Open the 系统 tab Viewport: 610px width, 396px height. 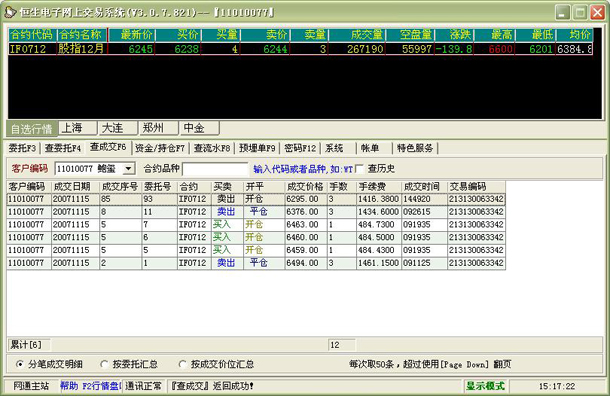click(335, 148)
